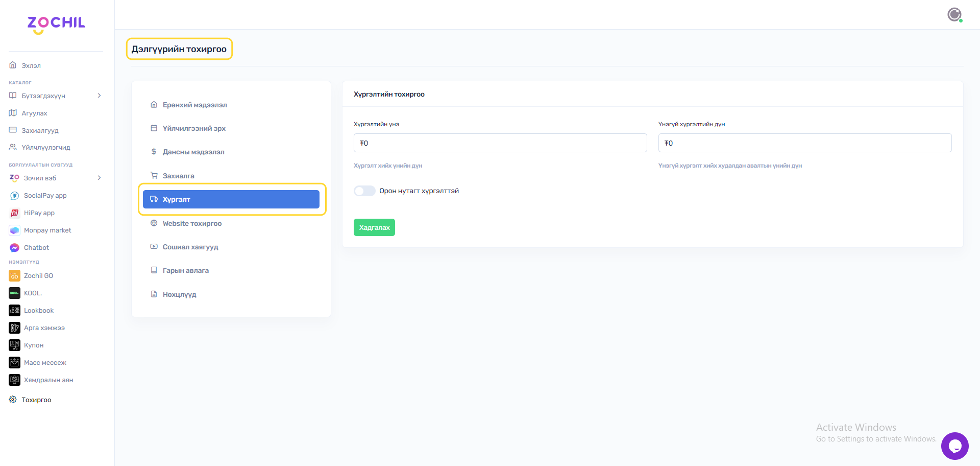Focus the Үнэгүй хүргэлтийн дүн field
980x466 pixels.
804,143
